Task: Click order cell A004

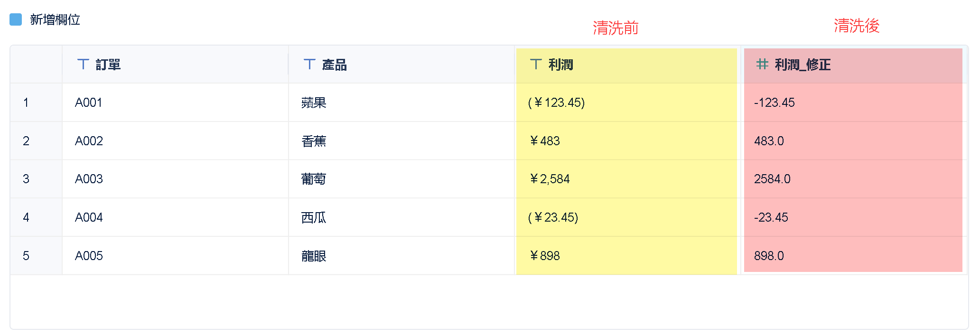Action: [89, 217]
